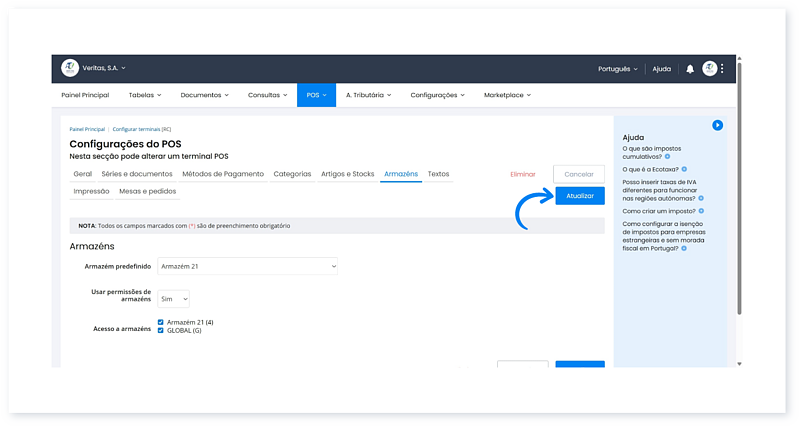Image resolution: width=800 pixels, height=427 pixels.
Task: Switch to the Categorias tab
Action: (292, 174)
